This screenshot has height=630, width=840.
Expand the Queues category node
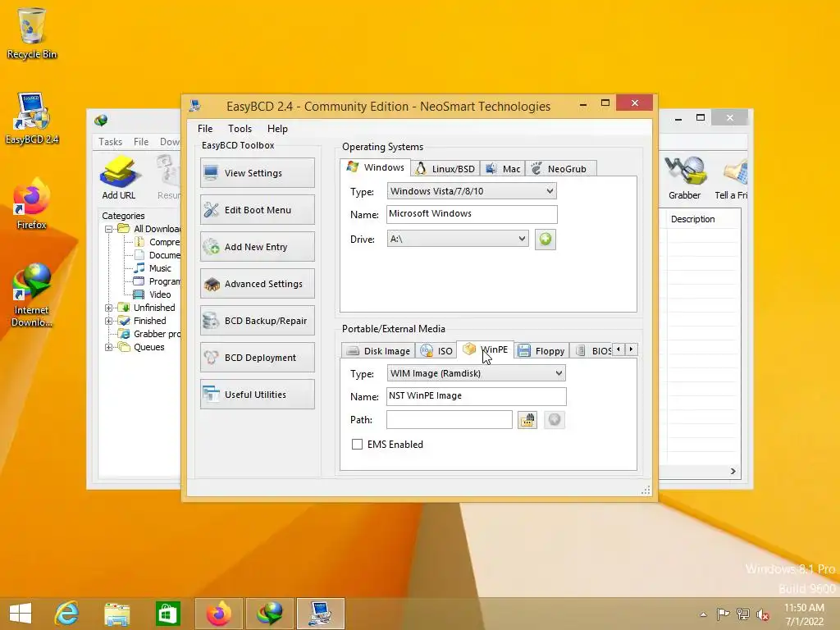point(108,347)
